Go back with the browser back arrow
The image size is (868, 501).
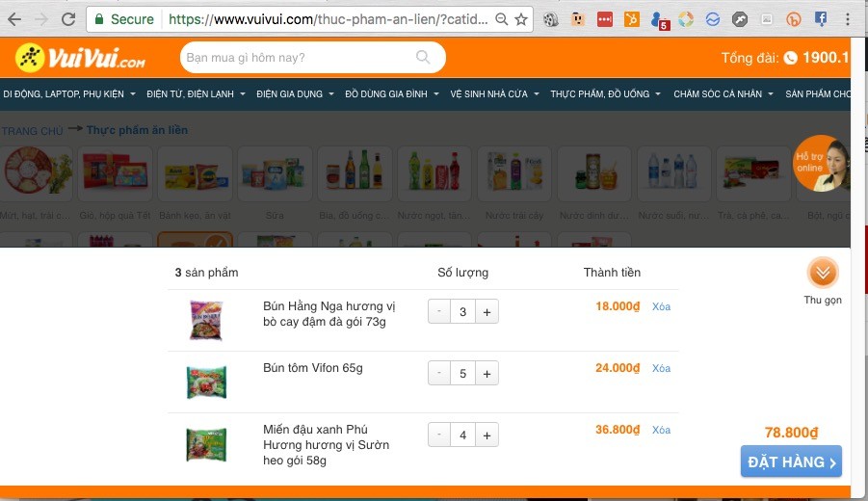click(x=14, y=19)
